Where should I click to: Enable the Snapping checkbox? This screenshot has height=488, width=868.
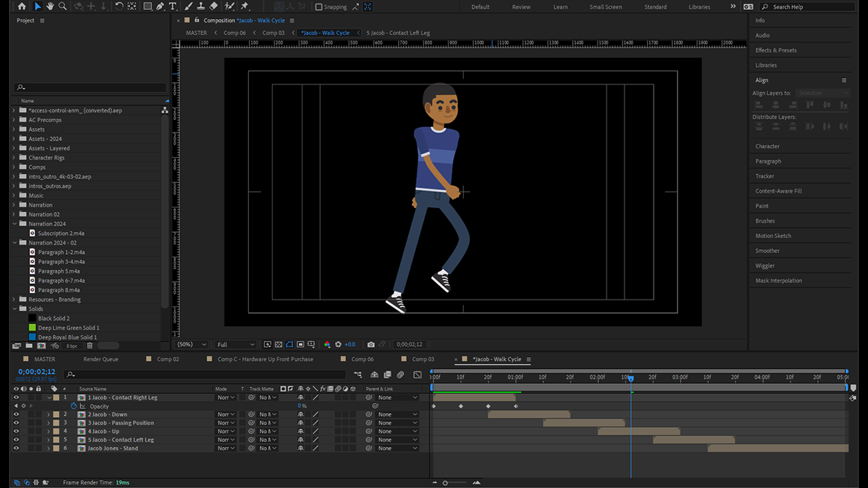(x=319, y=7)
